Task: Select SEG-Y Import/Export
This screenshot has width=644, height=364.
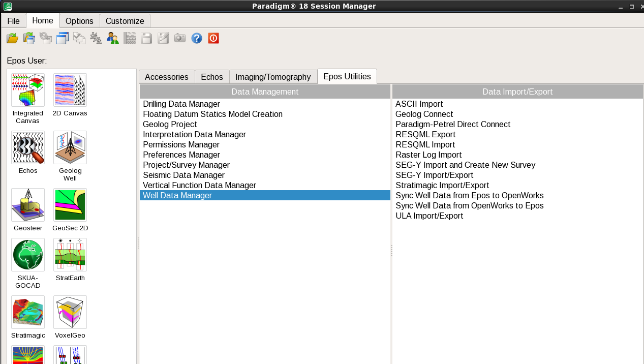Action: pyautogui.click(x=517, y=175)
